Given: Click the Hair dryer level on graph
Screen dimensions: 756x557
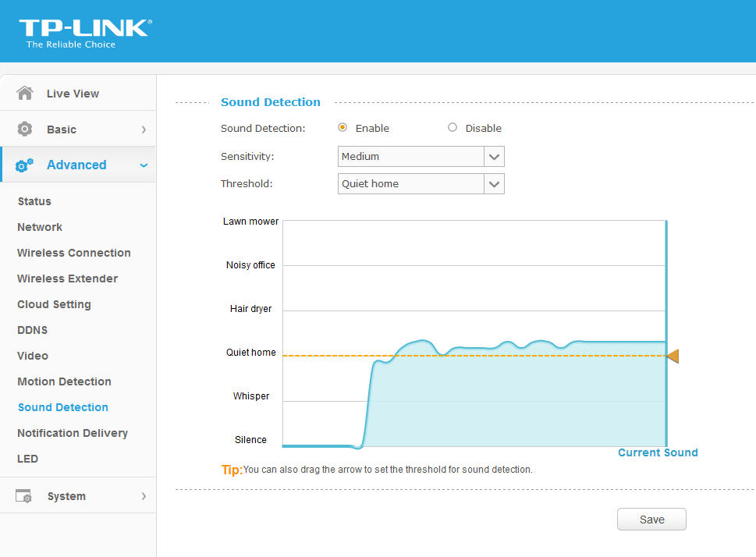Looking at the screenshot, I should 250,309.
